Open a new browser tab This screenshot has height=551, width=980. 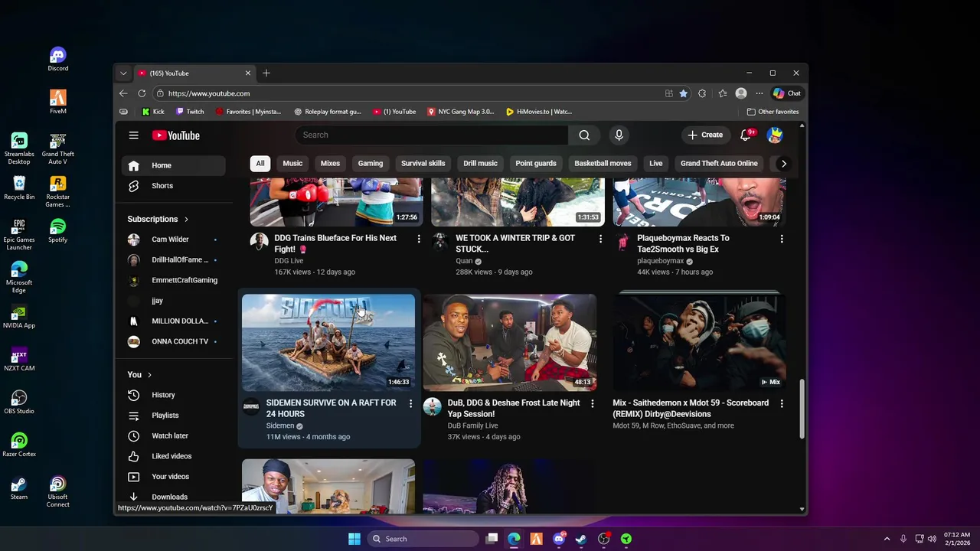266,73
